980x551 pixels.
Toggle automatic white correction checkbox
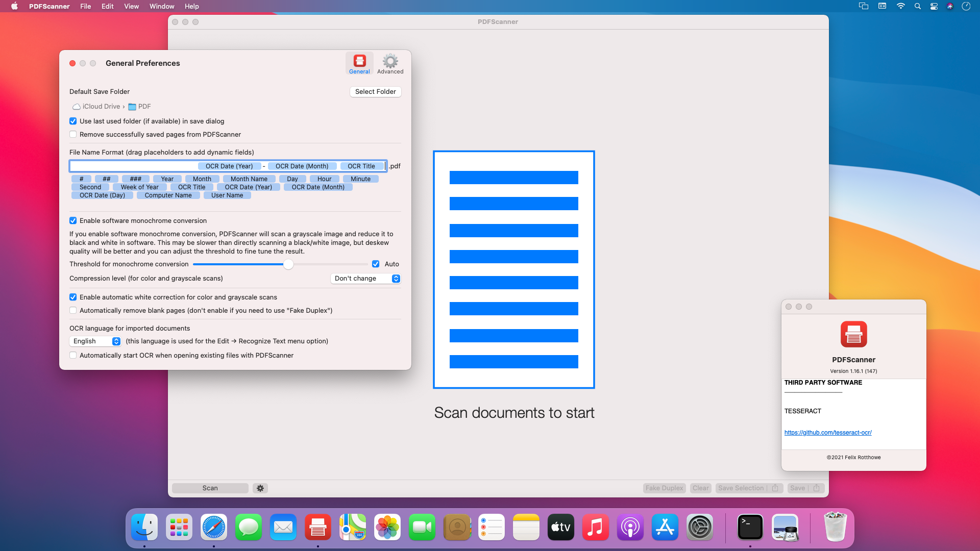coord(73,297)
